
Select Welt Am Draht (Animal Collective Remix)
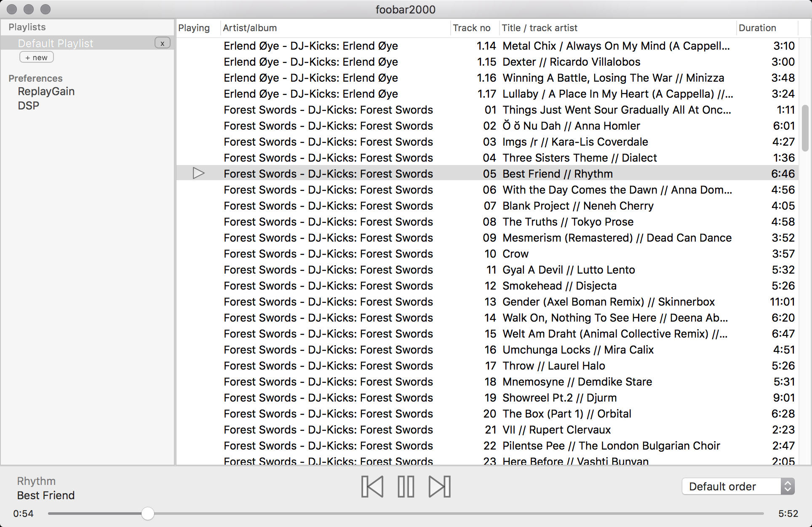(x=487, y=333)
